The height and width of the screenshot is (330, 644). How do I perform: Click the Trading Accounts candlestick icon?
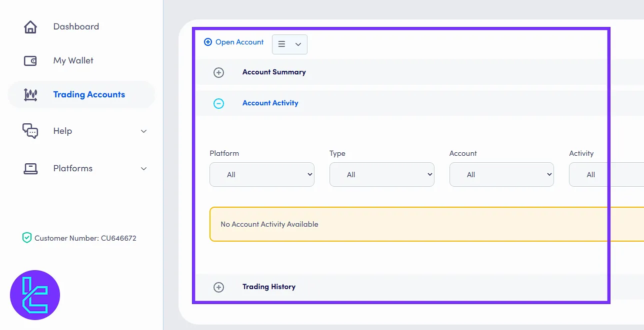30,95
